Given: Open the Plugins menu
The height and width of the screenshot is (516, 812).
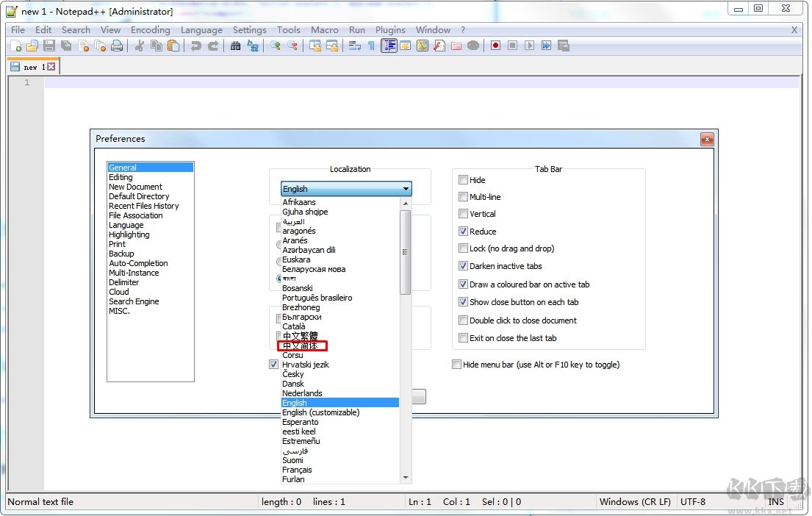Looking at the screenshot, I should pos(390,30).
